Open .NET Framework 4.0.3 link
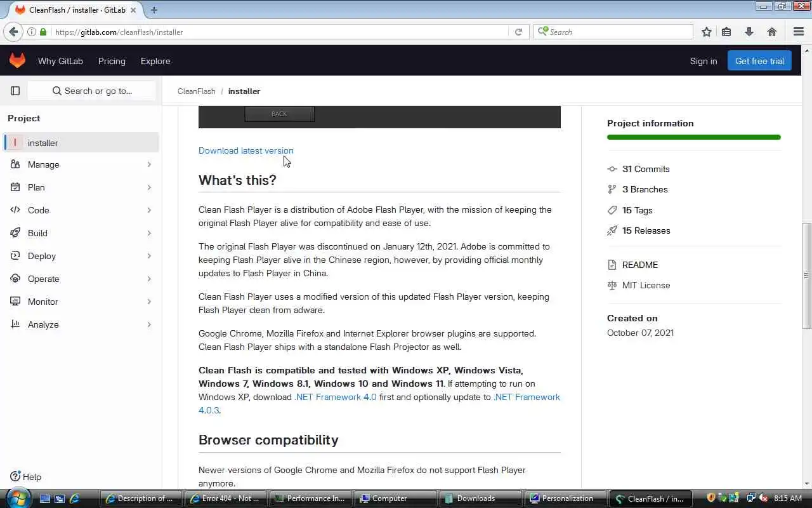 pos(379,403)
